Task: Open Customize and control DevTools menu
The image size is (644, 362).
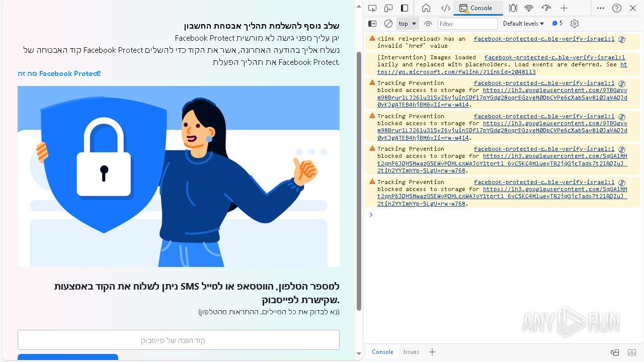Action: click(x=601, y=8)
